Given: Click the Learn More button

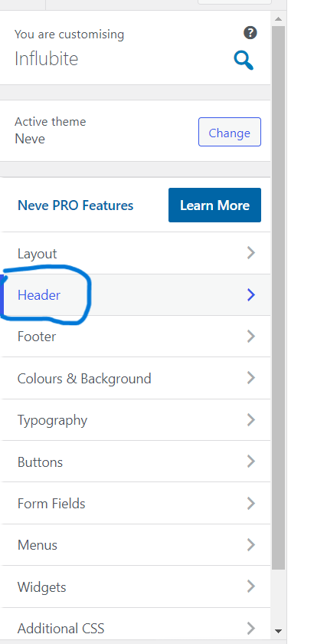Looking at the screenshot, I should pos(214,205).
